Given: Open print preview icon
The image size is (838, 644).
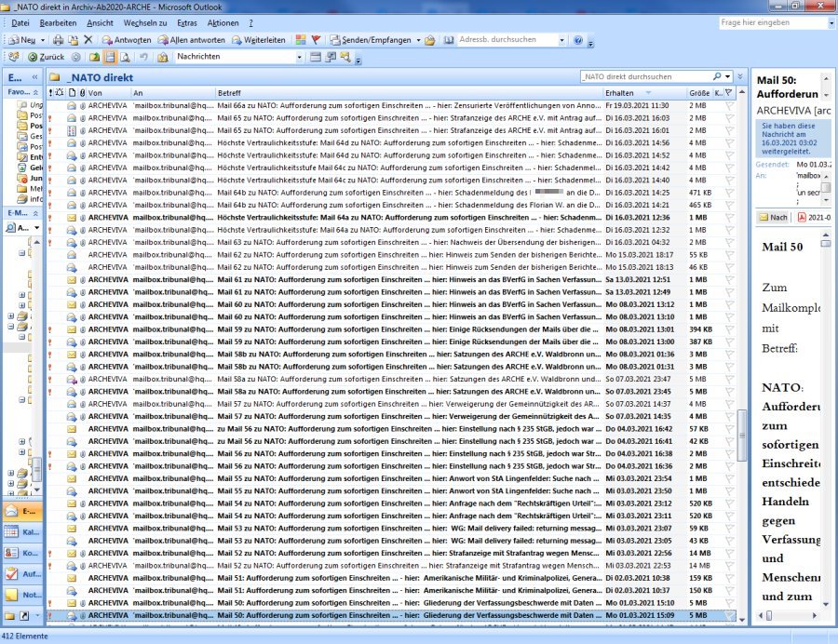Looking at the screenshot, I should [x=125, y=57].
